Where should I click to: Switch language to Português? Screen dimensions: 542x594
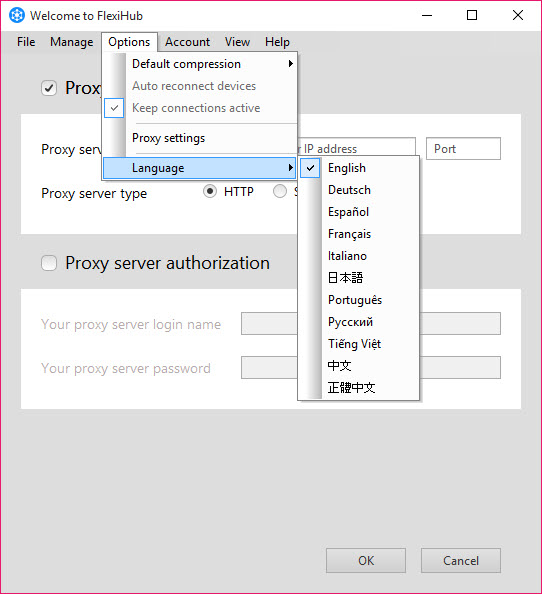coord(358,300)
